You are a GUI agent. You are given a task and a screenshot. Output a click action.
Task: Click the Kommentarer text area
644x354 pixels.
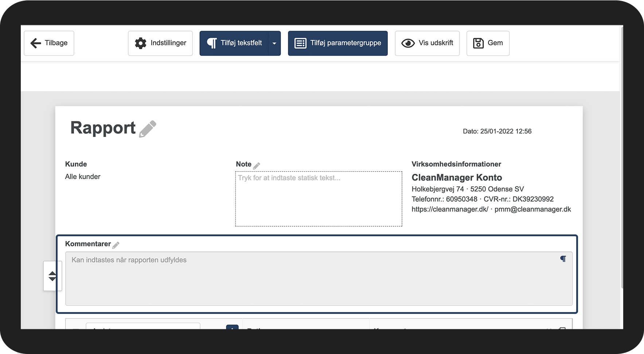pos(319,279)
